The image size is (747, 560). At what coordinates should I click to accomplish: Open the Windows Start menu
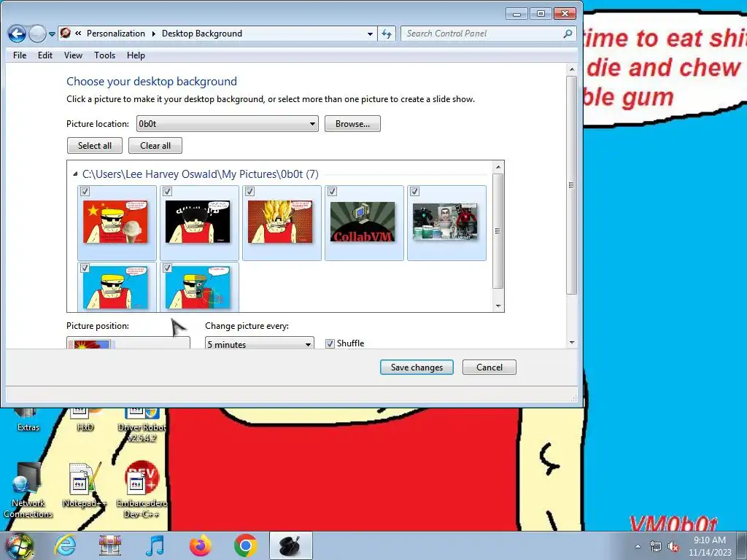point(19,546)
